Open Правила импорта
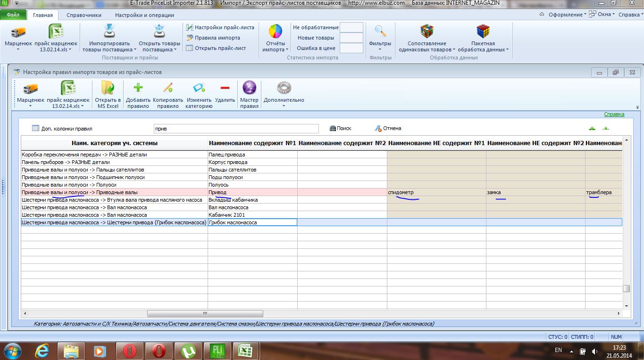This screenshot has width=644, height=360. pyautogui.click(x=213, y=38)
